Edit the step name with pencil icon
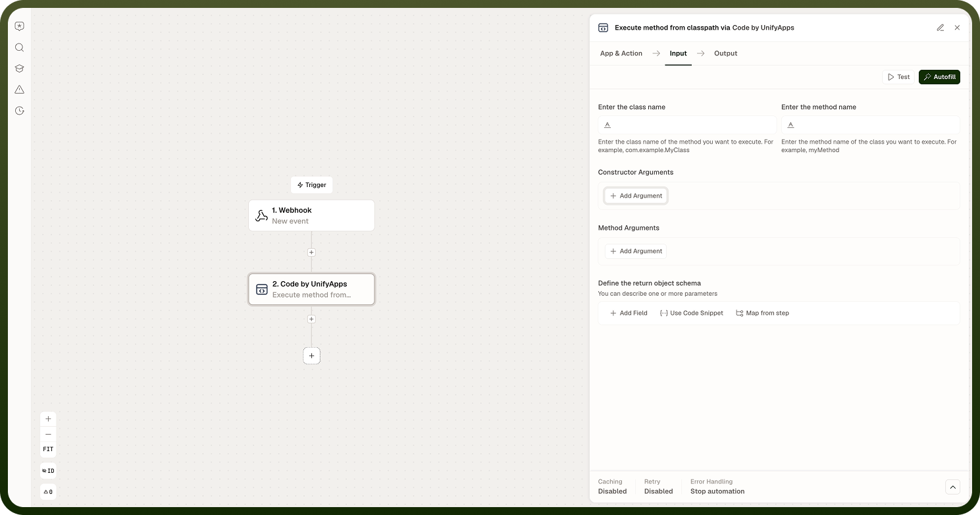 941,28
